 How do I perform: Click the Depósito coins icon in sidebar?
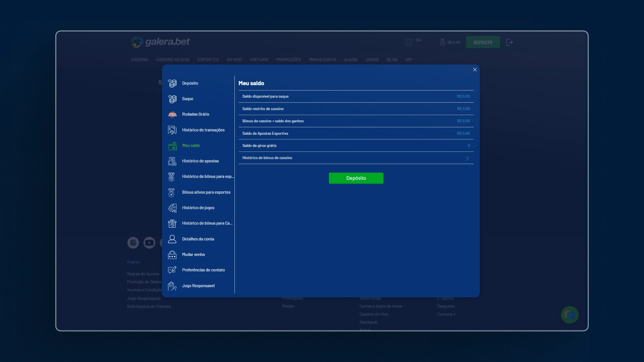click(172, 83)
